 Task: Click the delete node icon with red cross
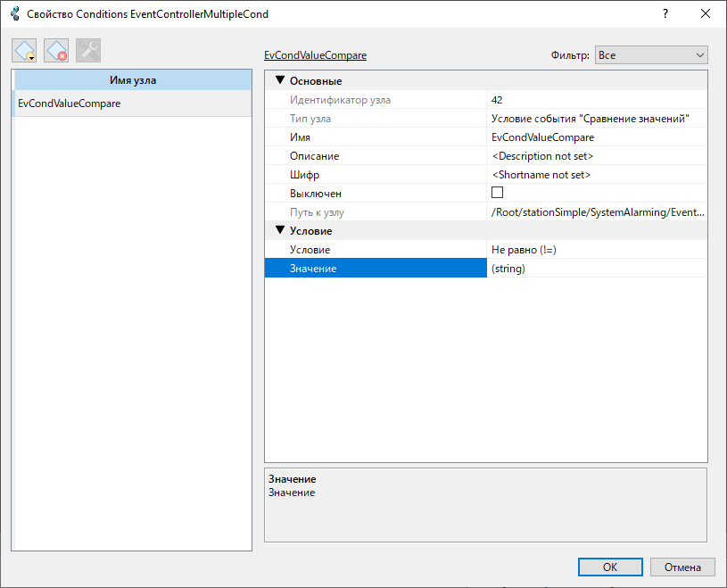pyautogui.click(x=56, y=51)
